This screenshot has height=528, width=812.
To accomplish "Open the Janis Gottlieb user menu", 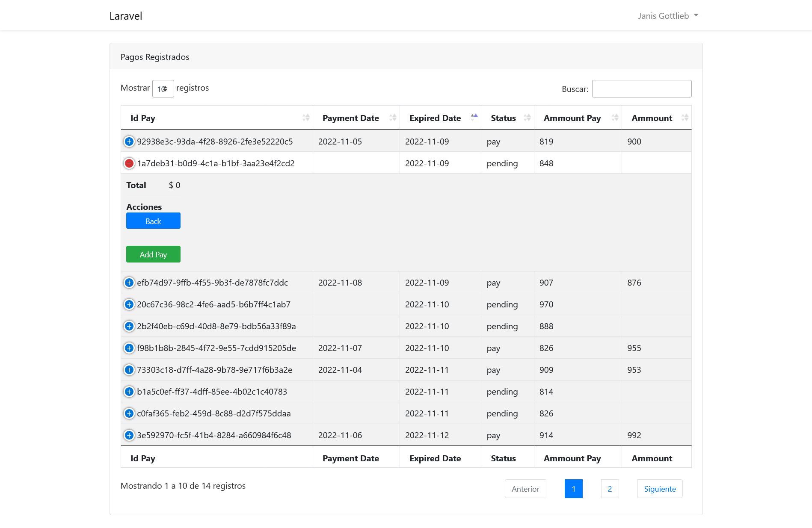I will coord(667,15).
